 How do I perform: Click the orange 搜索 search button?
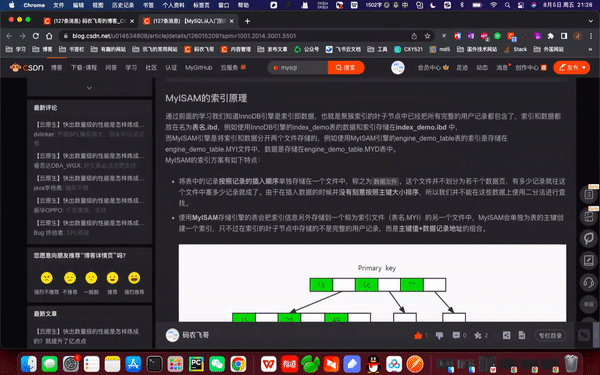[x=346, y=68]
